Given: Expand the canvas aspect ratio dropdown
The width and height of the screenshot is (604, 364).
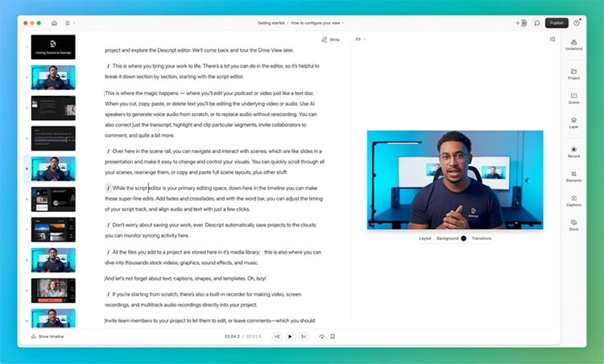Looking at the screenshot, I should (x=360, y=39).
